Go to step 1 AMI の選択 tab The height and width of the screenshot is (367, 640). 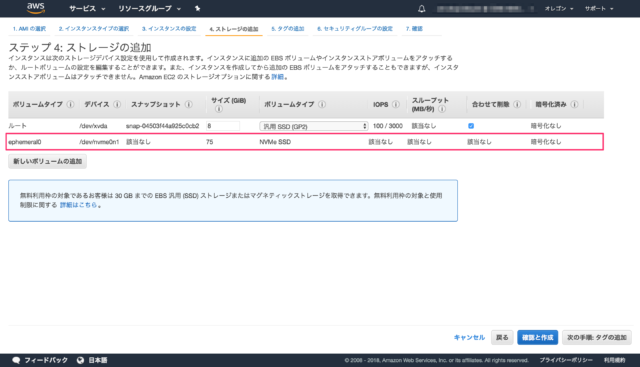click(x=29, y=29)
